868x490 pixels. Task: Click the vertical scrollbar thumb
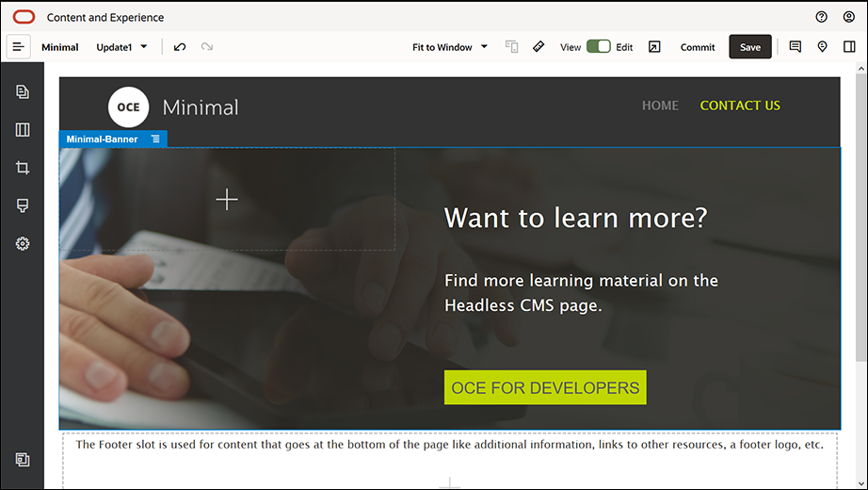click(860, 218)
